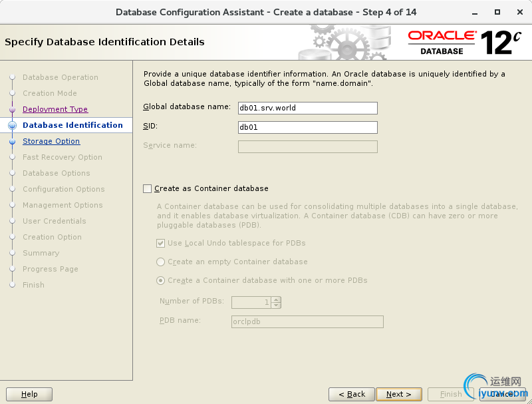Click the Global database name label
532x404 pixels.
187,106
